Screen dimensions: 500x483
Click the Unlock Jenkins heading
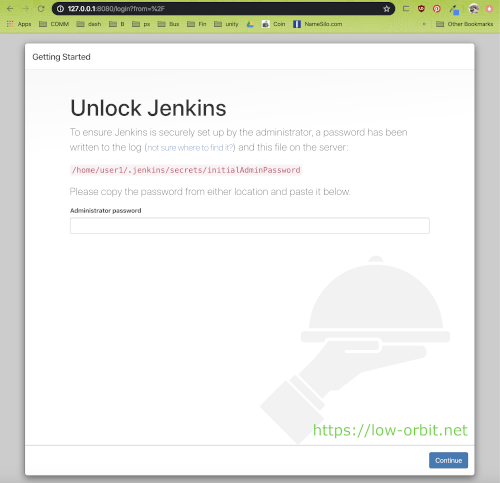[x=148, y=108]
